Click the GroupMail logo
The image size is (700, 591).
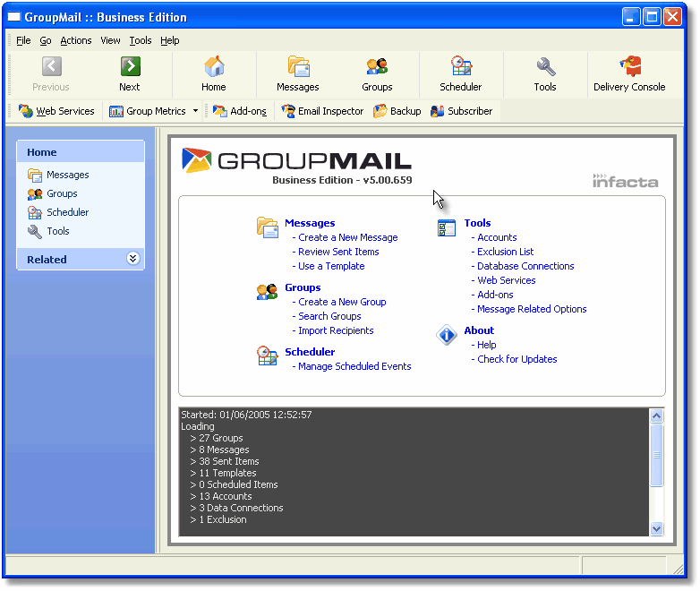(x=296, y=161)
